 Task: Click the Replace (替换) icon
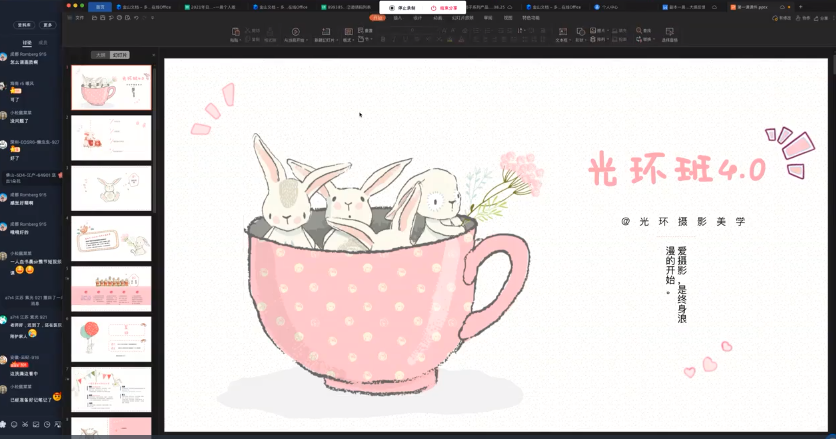[639, 39]
